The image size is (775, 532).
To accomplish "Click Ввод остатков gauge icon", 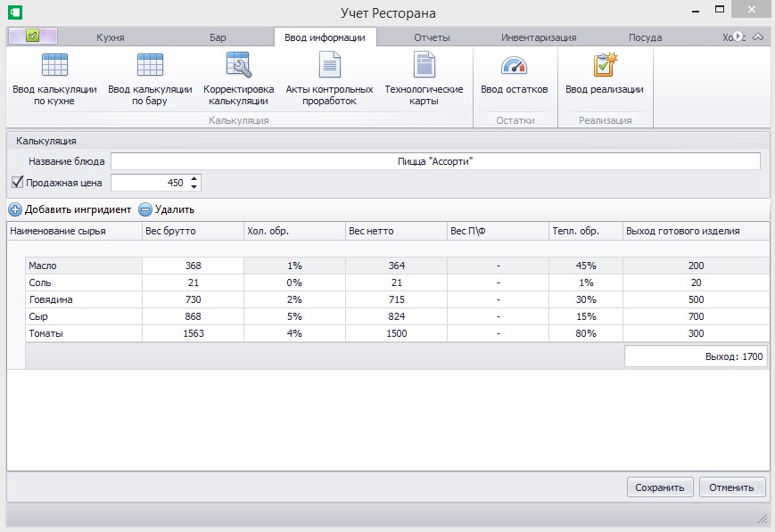I will tap(514, 66).
